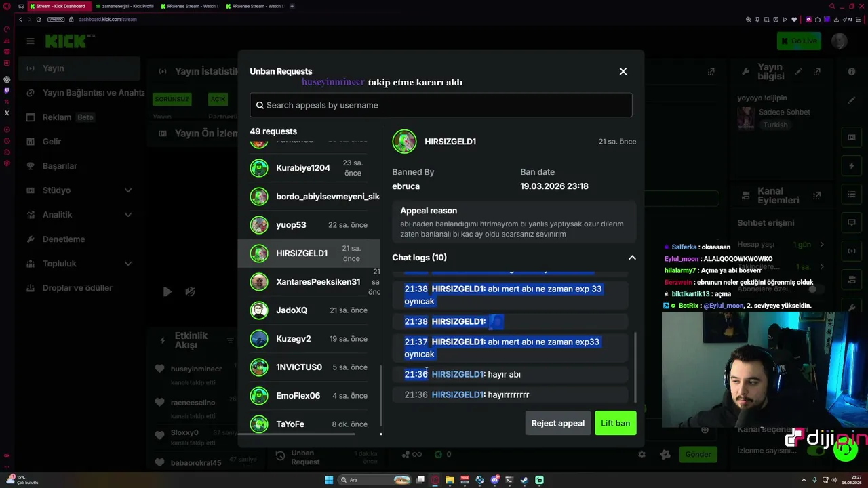
Task: Open bordo_abiyisevmeyeni_sik request
Action: (x=309, y=197)
